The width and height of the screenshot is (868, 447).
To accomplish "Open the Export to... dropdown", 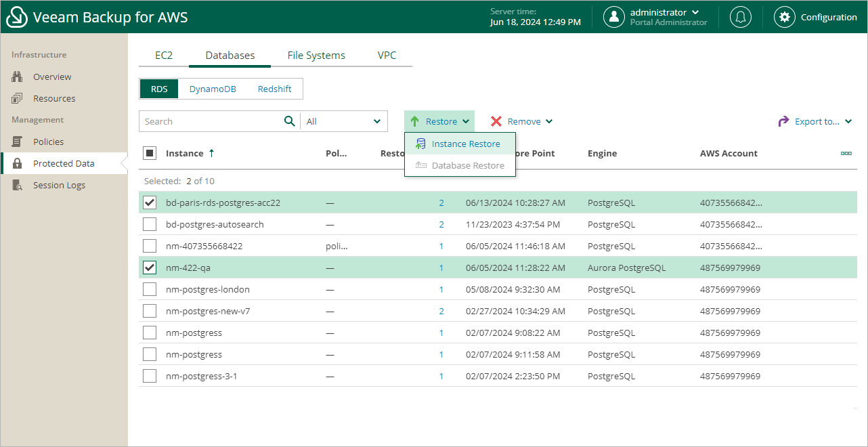I will [815, 121].
